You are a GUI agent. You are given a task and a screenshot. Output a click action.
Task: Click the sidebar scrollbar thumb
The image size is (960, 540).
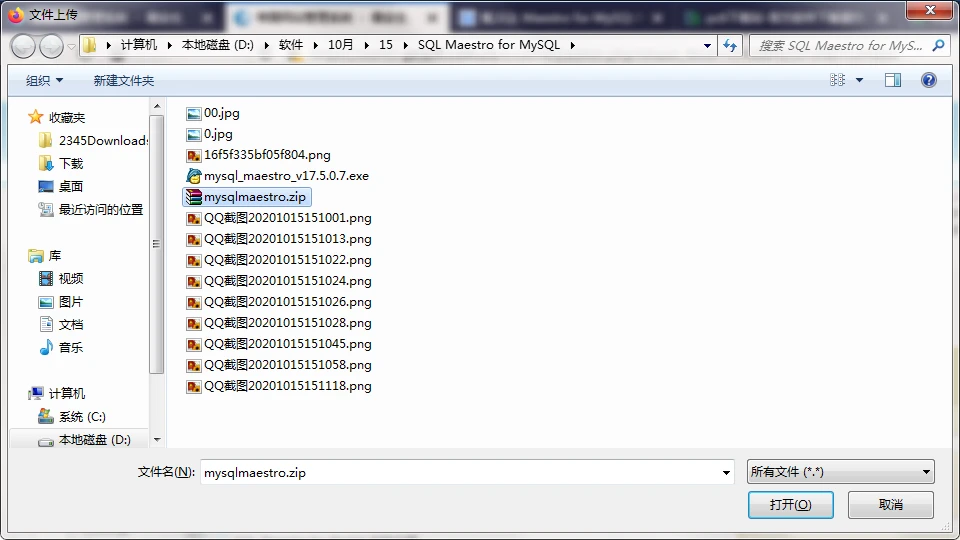(157, 244)
